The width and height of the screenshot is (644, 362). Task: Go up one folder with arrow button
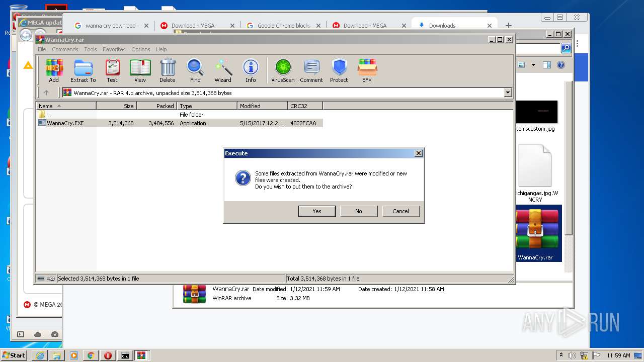[x=46, y=93]
